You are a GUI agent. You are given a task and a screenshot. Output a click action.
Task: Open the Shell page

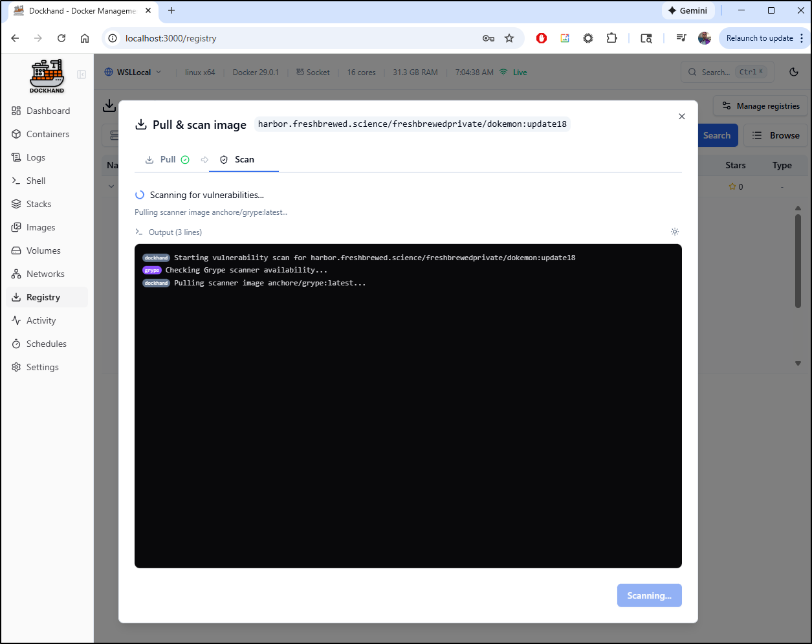36,181
